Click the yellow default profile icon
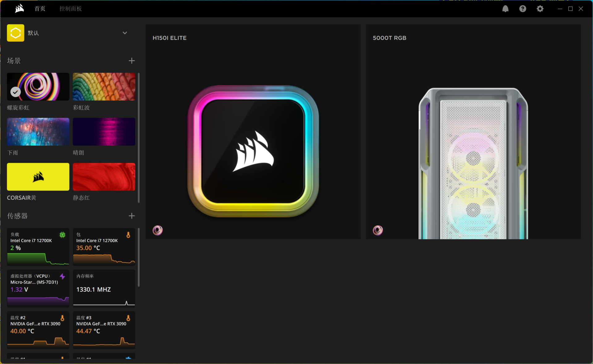This screenshot has width=593, height=364. (x=15, y=33)
